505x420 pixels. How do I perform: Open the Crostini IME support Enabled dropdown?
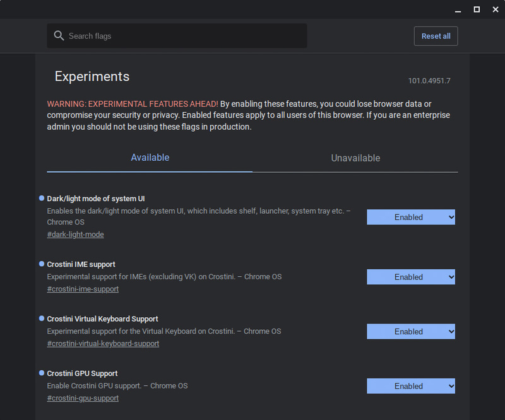(411, 277)
